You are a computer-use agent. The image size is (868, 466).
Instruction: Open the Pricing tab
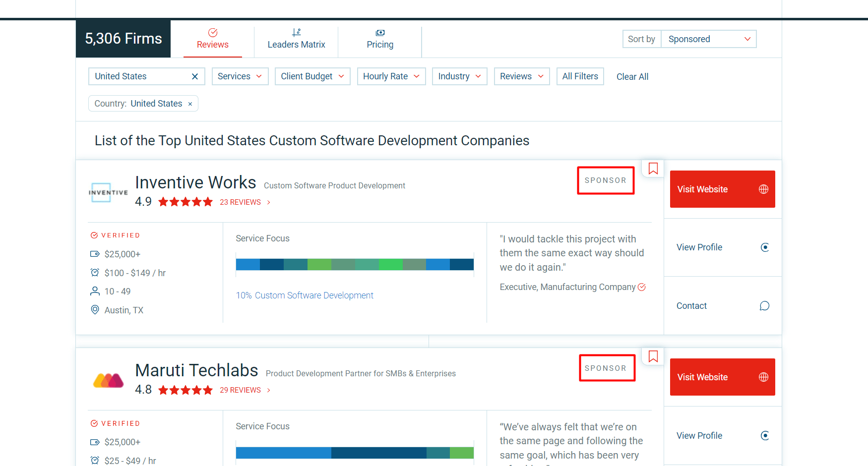(380, 39)
